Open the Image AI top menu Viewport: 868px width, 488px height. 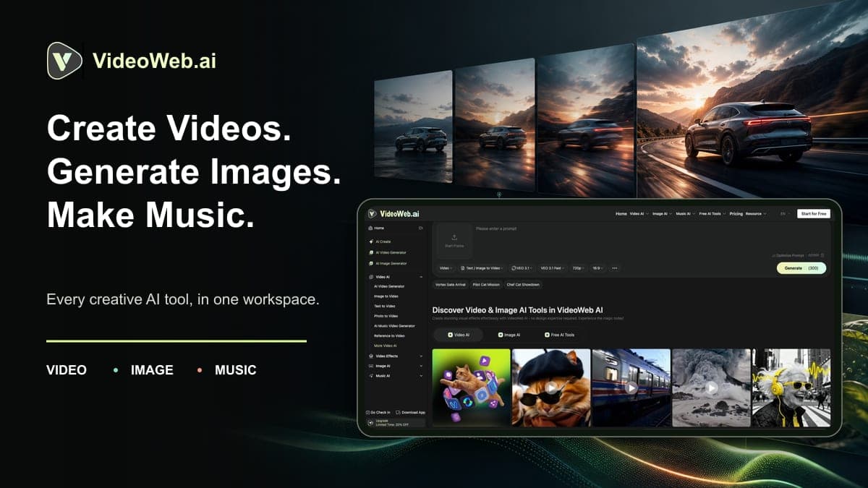[x=662, y=214]
